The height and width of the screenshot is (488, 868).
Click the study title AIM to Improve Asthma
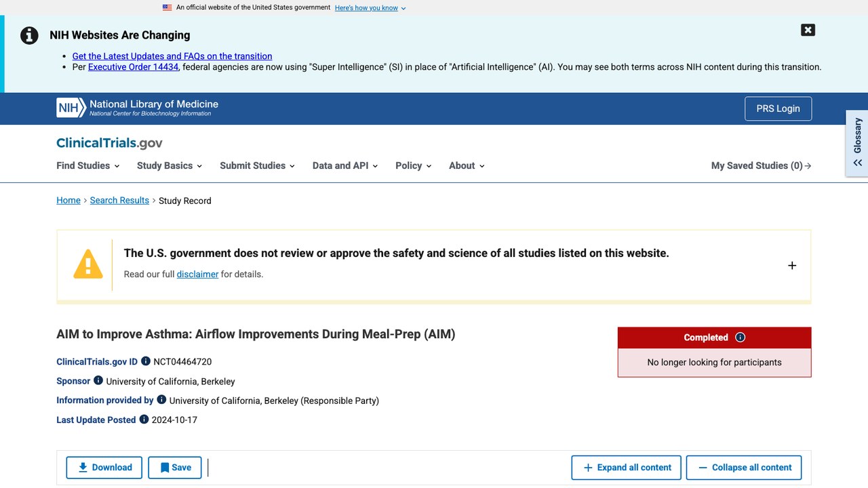point(256,334)
